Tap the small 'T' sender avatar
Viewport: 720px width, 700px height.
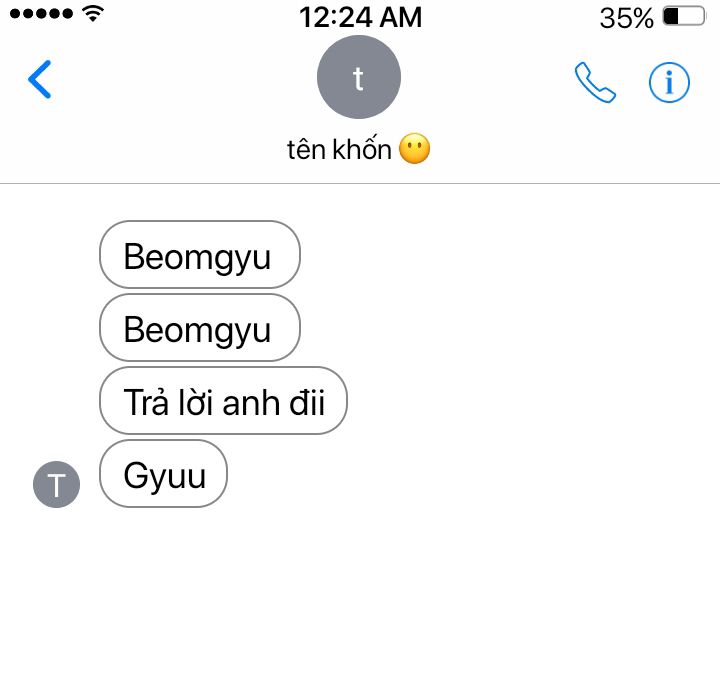[x=56, y=485]
